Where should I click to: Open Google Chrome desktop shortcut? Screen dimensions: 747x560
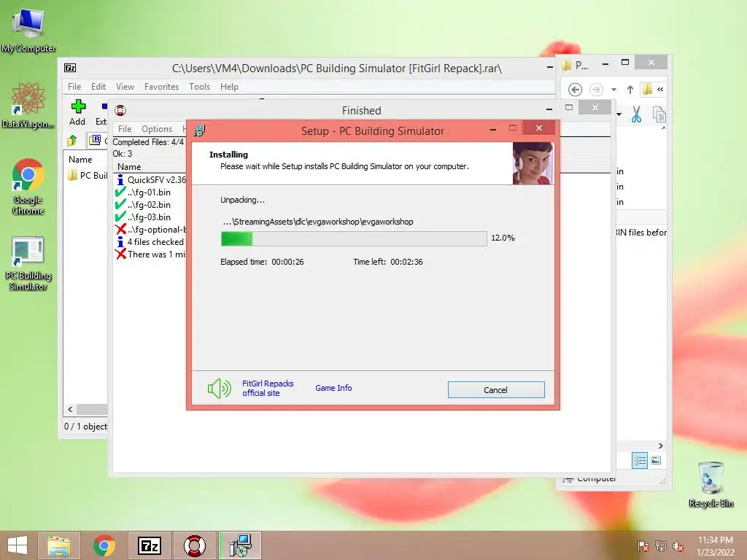point(28,187)
